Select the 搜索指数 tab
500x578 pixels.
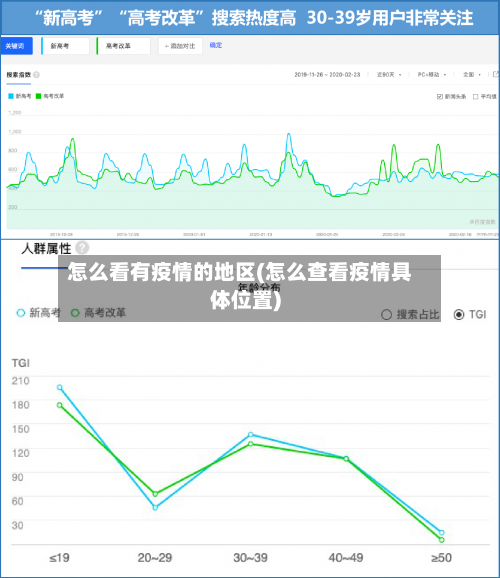(x=18, y=75)
